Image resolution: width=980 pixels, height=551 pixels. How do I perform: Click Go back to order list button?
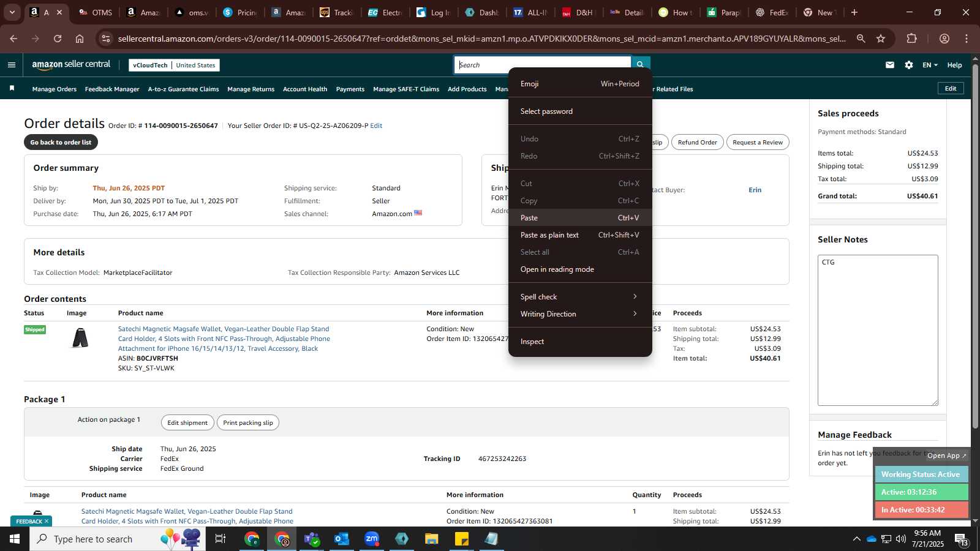click(61, 142)
